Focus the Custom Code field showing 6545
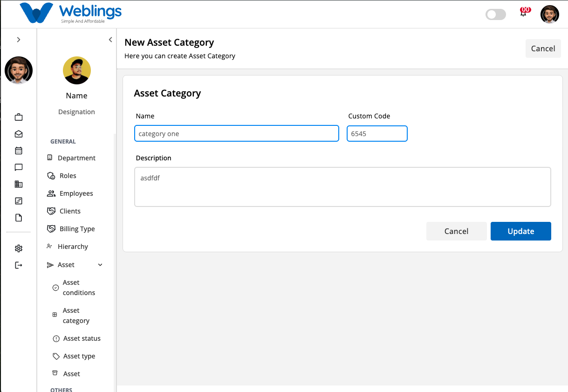The width and height of the screenshot is (568, 392). (377, 133)
